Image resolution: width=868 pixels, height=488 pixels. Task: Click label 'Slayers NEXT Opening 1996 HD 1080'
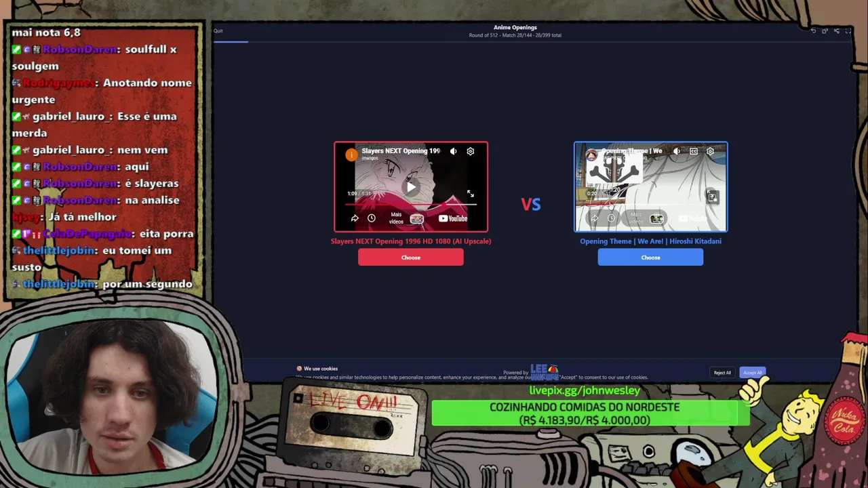click(x=411, y=241)
